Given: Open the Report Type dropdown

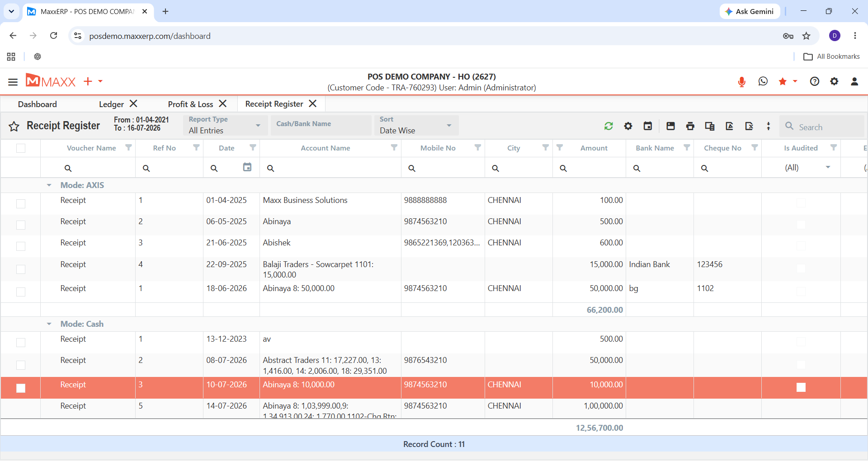Looking at the screenshot, I should (225, 125).
